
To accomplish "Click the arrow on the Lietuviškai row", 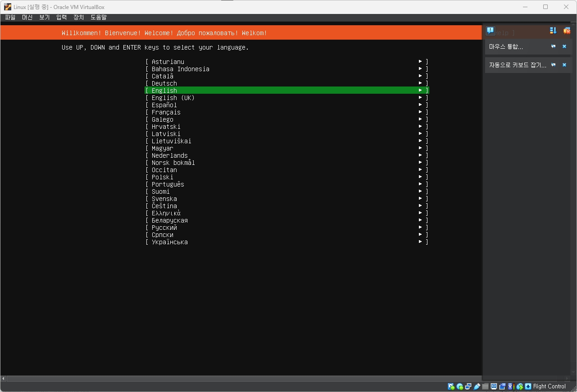I will [x=420, y=141].
